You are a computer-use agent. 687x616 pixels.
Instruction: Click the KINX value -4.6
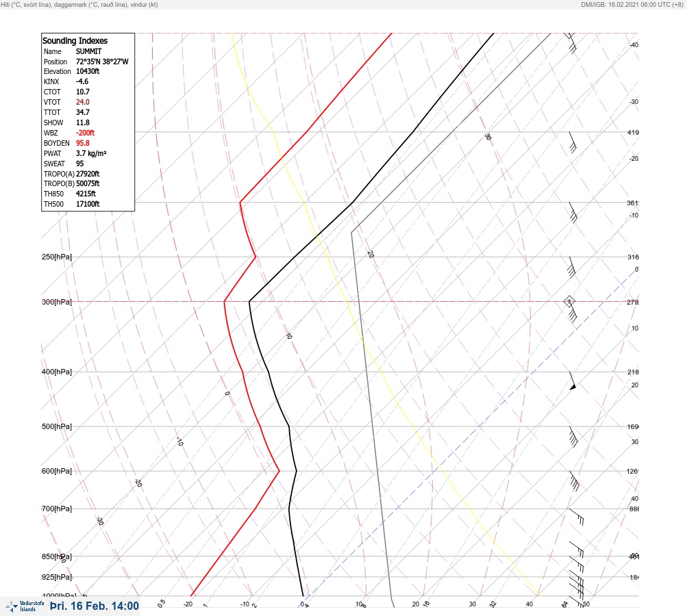click(x=82, y=81)
